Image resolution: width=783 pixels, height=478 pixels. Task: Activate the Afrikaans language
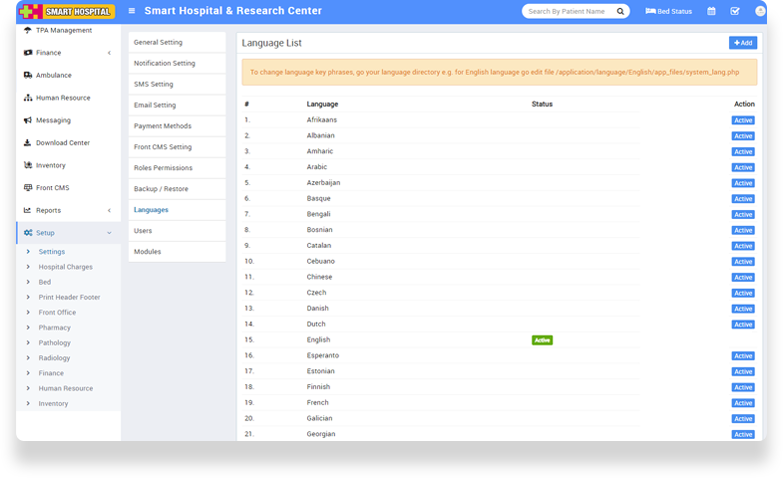[x=742, y=120]
